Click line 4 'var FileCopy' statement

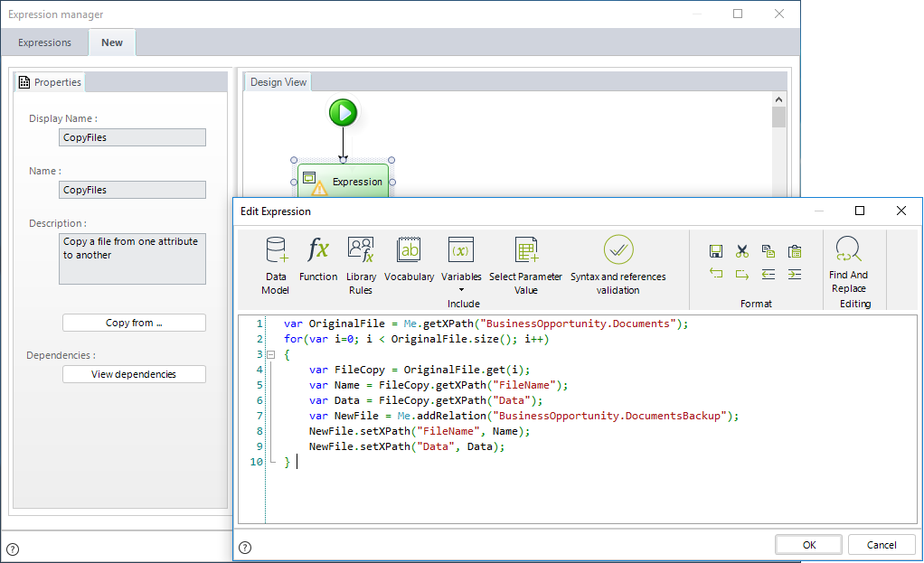click(x=420, y=370)
